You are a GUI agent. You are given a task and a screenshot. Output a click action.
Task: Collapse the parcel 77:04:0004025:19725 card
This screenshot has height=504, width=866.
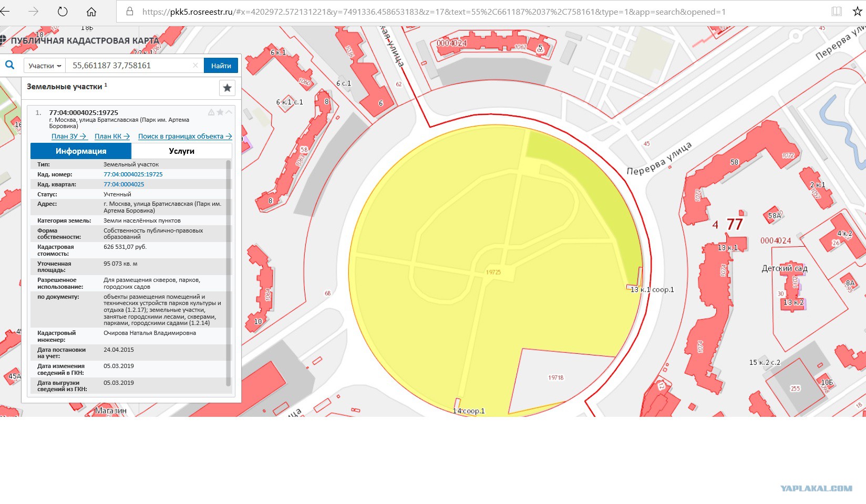coord(229,112)
